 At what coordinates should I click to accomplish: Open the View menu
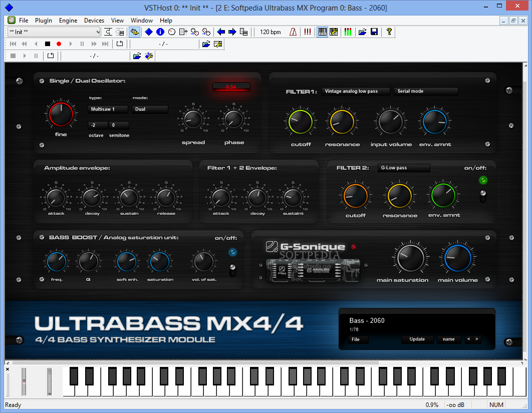pos(117,21)
